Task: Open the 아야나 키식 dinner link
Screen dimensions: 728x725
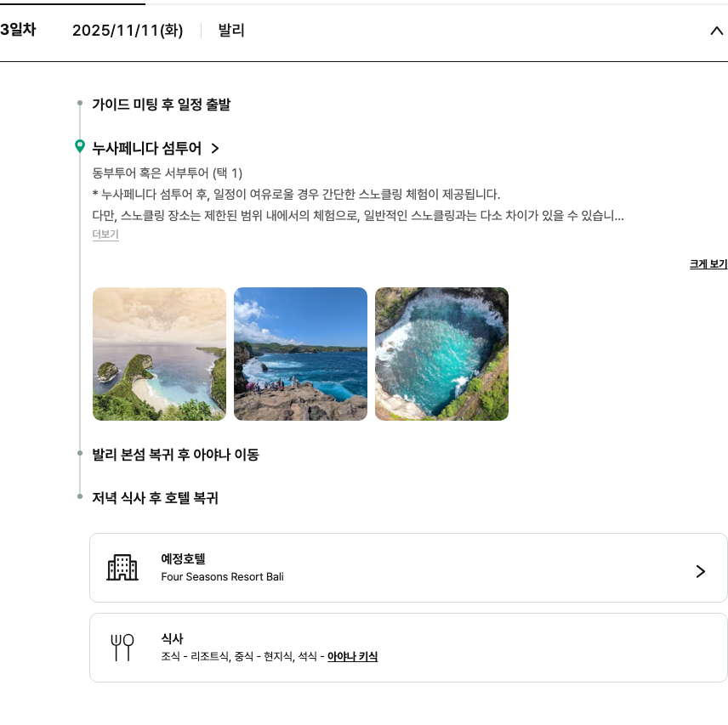Action: [352, 657]
